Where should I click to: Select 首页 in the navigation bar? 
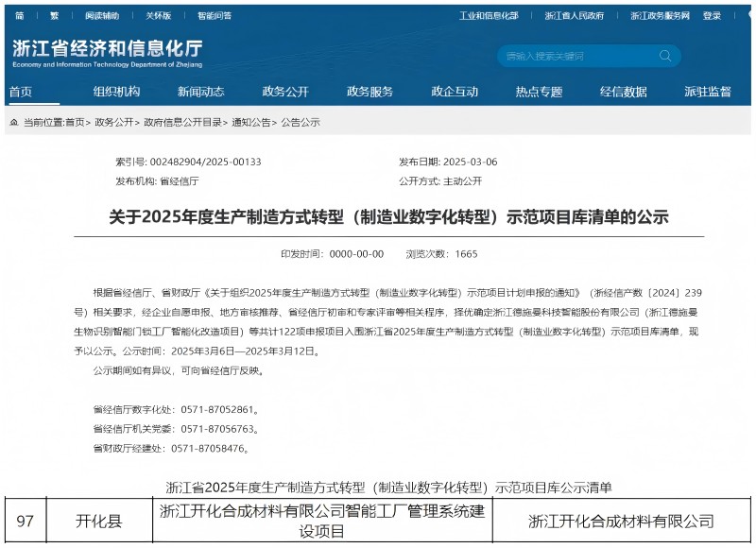(21, 92)
